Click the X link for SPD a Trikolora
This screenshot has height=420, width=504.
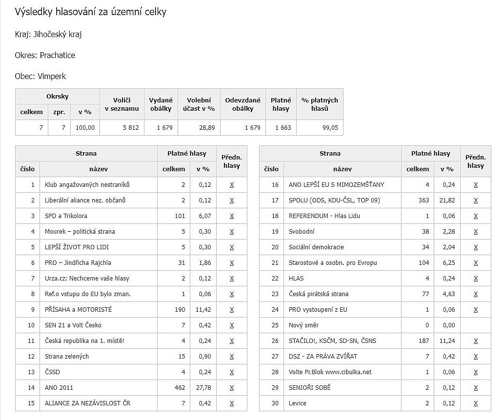(x=232, y=216)
